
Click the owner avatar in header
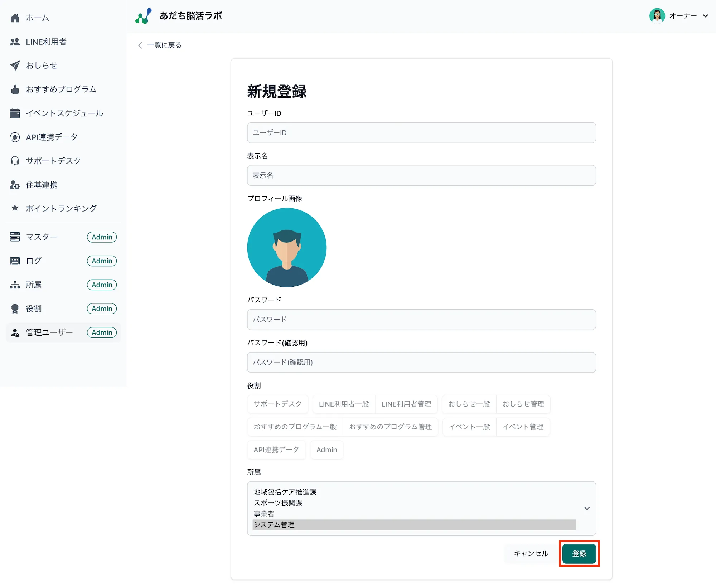click(x=657, y=16)
